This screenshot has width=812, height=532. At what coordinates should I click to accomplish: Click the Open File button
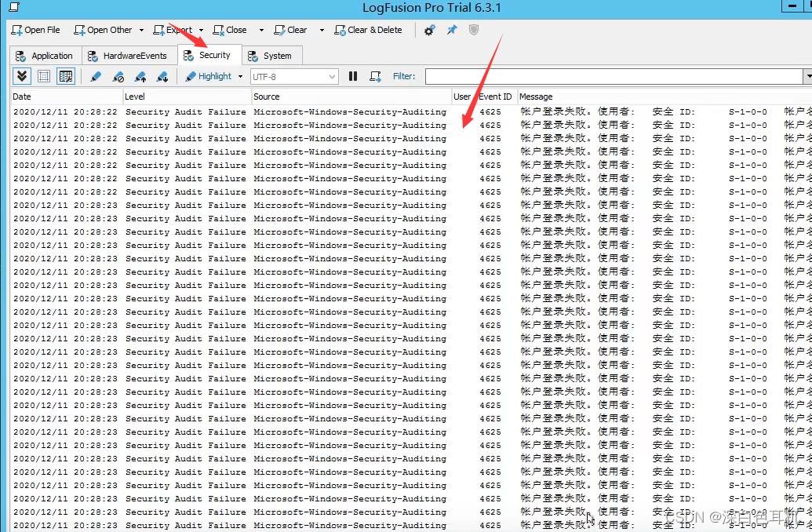point(35,30)
